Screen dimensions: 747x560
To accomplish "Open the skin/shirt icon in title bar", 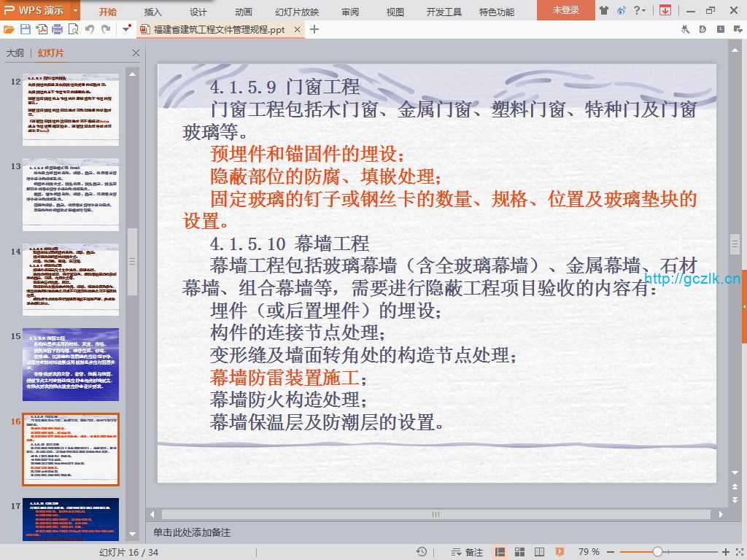I will click(x=603, y=10).
